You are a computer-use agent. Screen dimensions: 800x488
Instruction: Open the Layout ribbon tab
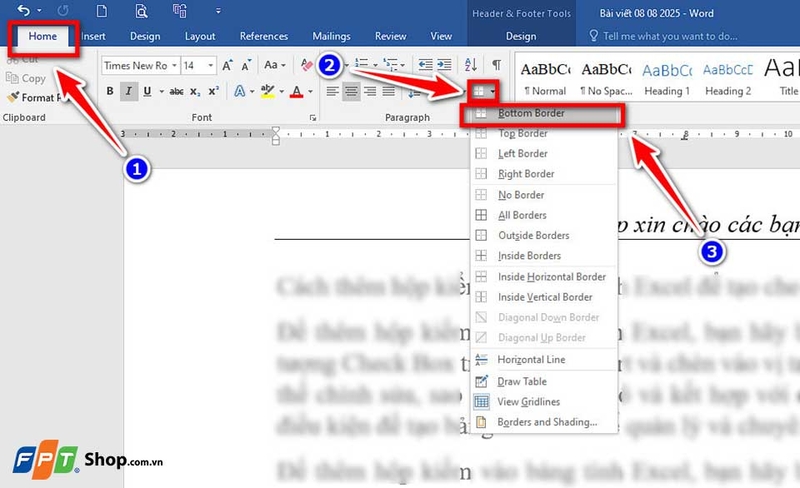point(200,36)
